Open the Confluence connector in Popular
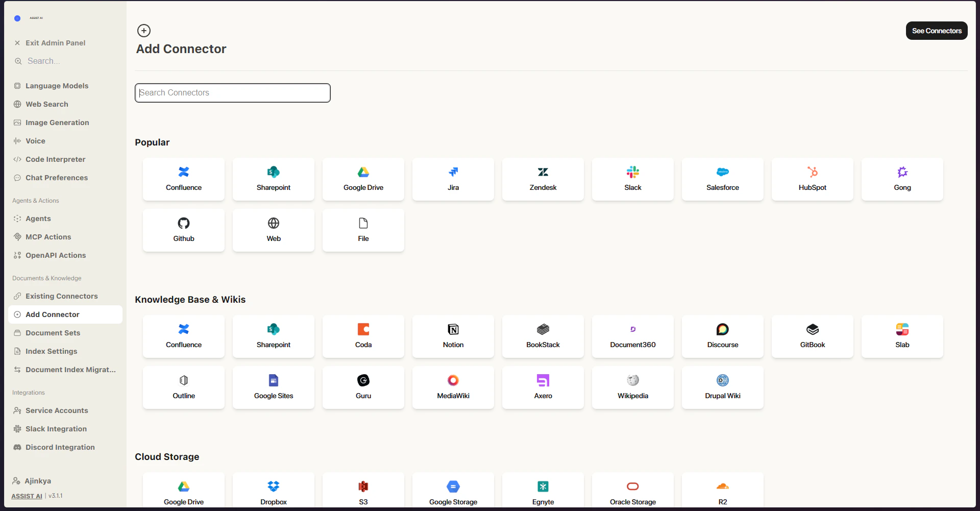This screenshot has height=511, width=980. pos(184,179)
